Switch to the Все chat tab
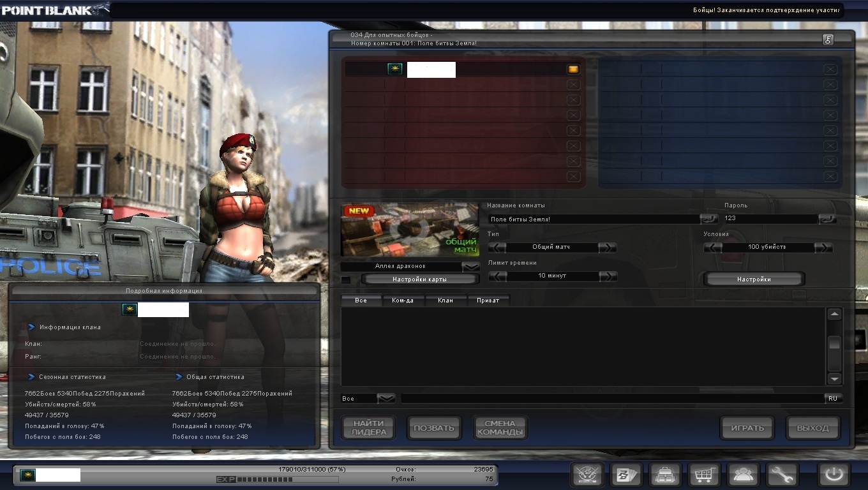The image size is (868, 490). pyautogui.click(x=361, y=300)
